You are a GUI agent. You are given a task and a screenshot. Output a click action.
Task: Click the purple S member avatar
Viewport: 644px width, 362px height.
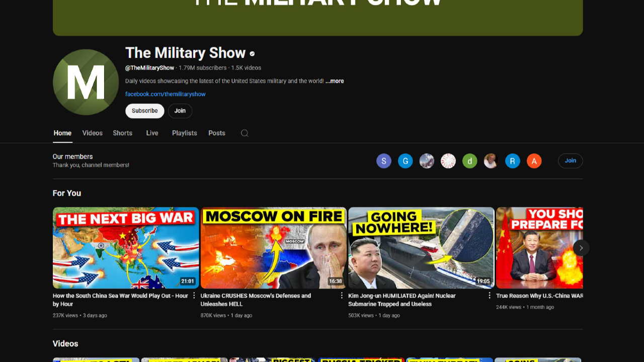pos(383,160)
